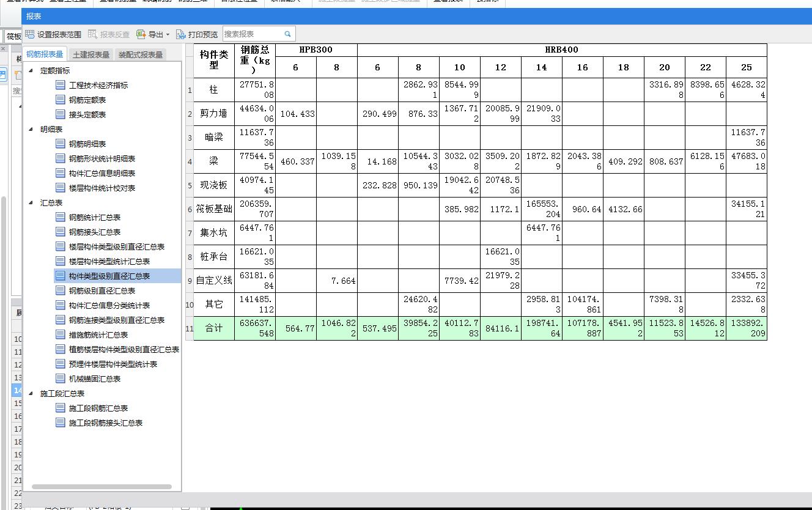Open 机械锚固汇总表 report icon
Image resolution: width=812 pixels, height=510 pixels.
click(60, 379)
